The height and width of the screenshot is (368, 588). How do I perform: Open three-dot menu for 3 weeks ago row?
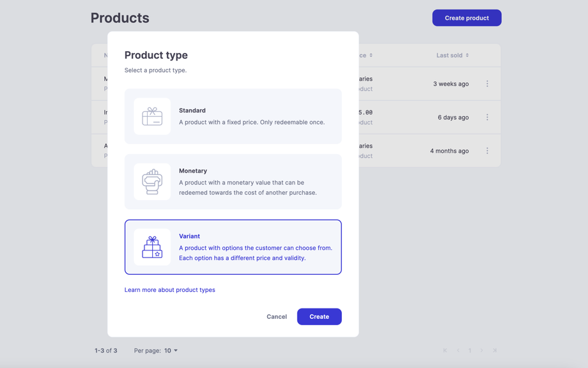click(487, 84)
